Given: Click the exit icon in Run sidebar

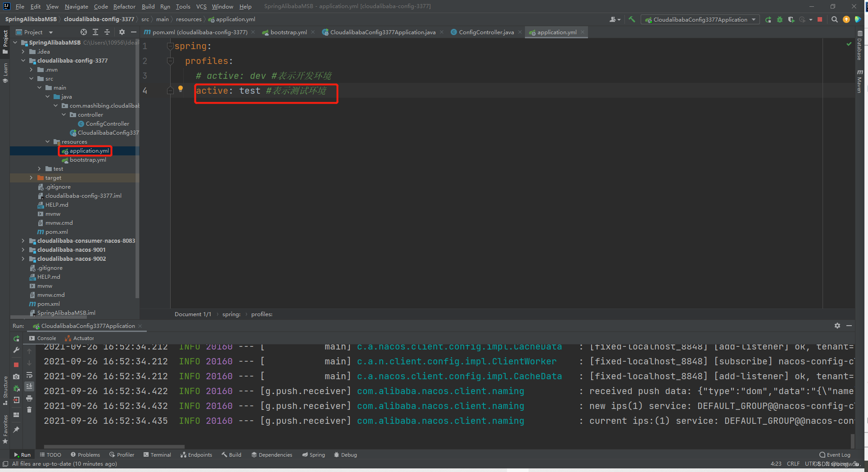Looking at the screenshot, I should coord(16,400).
